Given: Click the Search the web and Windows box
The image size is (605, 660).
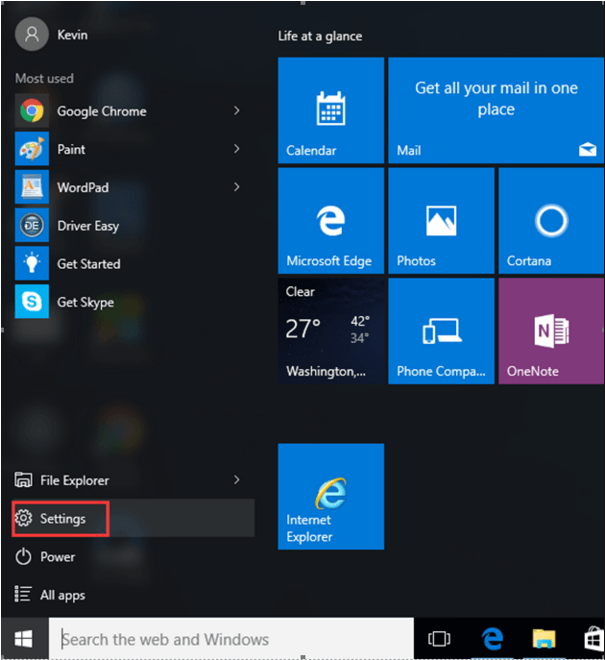Looking at the screenshot, I should [x=235, y=639].
